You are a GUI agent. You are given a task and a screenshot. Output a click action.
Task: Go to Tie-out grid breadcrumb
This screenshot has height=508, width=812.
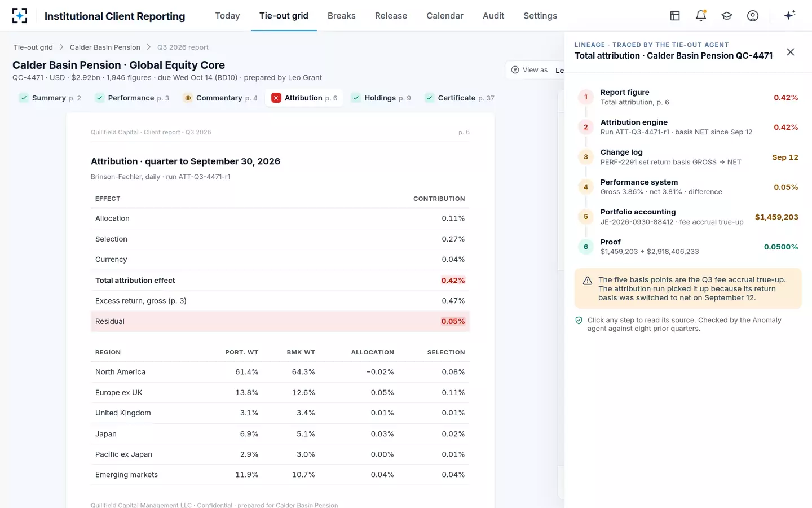point(33,47)
